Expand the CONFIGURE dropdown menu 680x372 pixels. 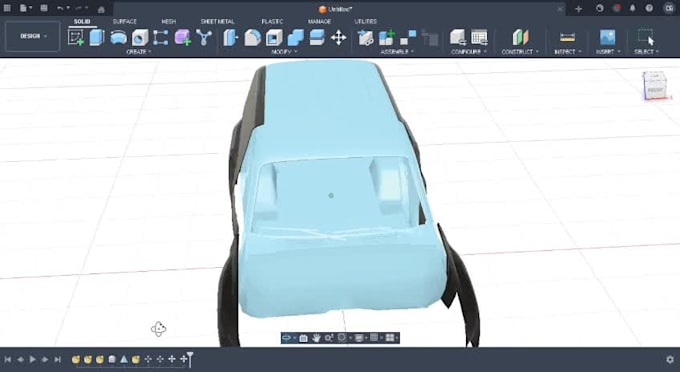(469, 52)
